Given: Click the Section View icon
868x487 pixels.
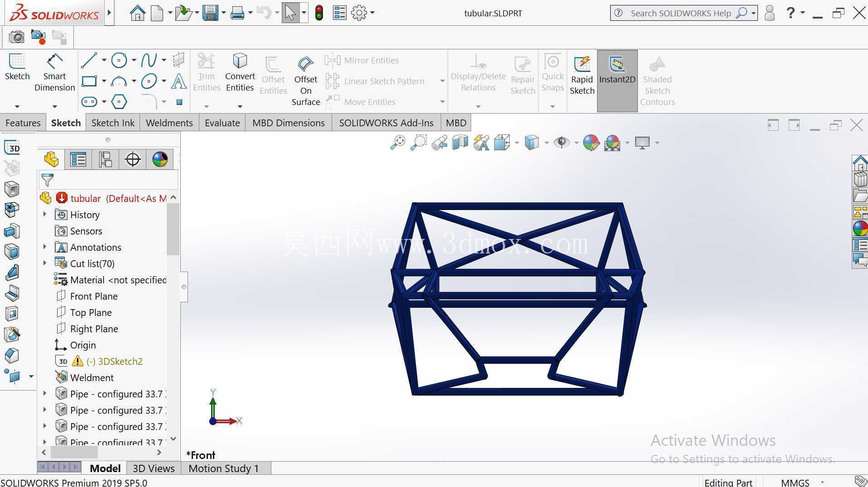Looking at the screenshot, I should click(x=460, y=143).
